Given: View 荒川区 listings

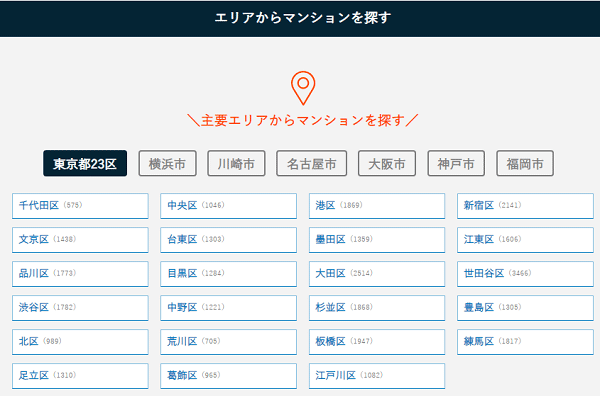Looking at the screenshot, I should 228,342.
